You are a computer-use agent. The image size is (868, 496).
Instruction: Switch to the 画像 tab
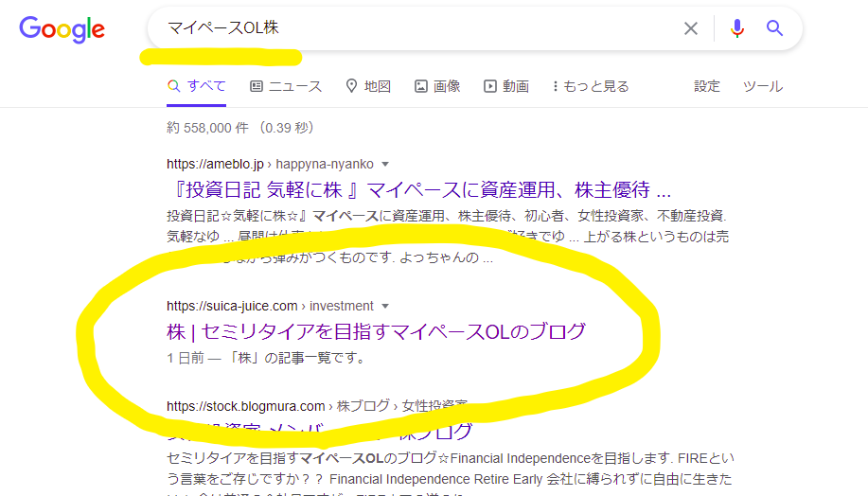pos(437,86)
